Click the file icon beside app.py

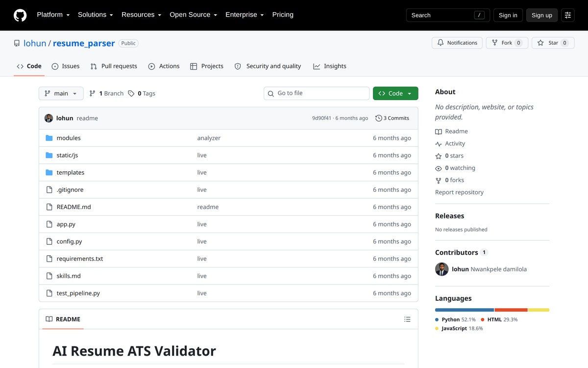click(x=49, y=224)
